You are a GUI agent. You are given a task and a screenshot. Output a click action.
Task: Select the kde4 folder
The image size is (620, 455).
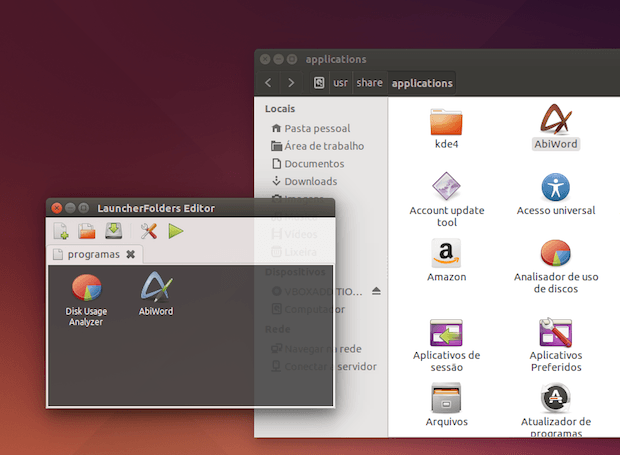(x=446, y=128)
